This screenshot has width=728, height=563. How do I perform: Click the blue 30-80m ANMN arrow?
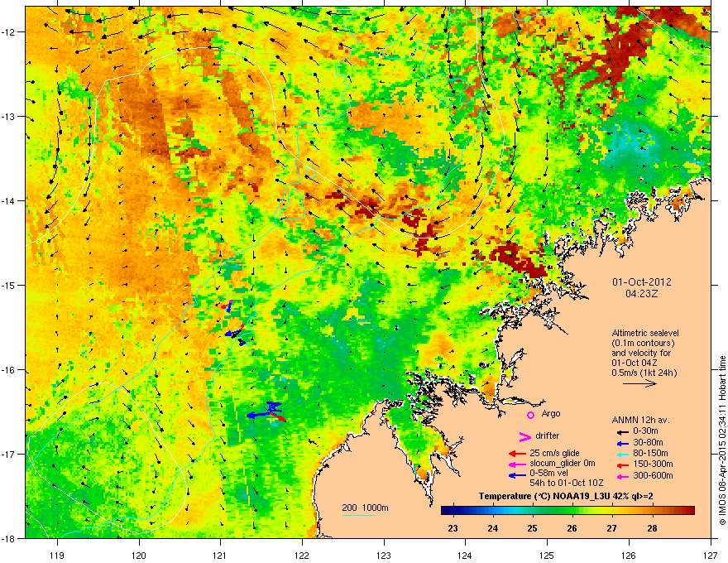coord(623,443)
